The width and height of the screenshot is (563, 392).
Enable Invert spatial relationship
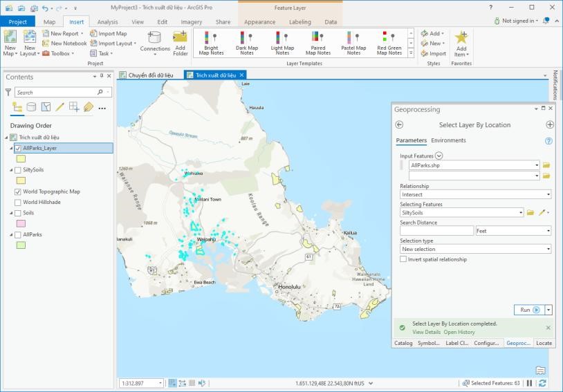point(403,259)
